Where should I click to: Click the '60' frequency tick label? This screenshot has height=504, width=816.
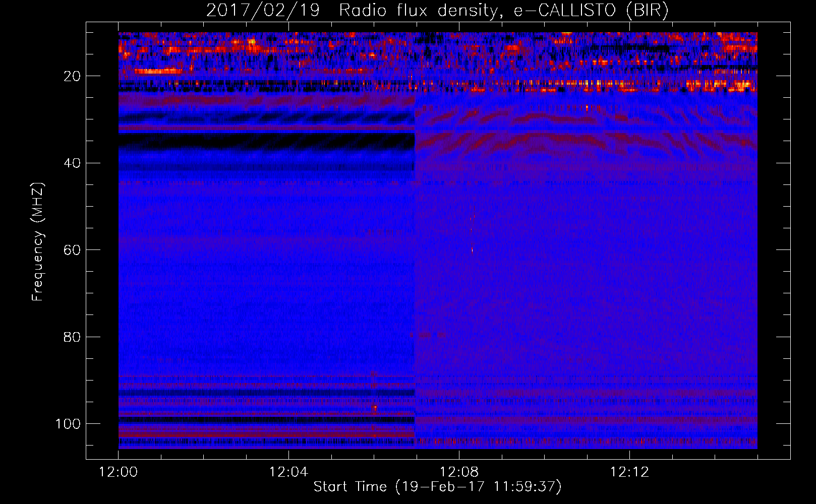[x=72, y=250]
